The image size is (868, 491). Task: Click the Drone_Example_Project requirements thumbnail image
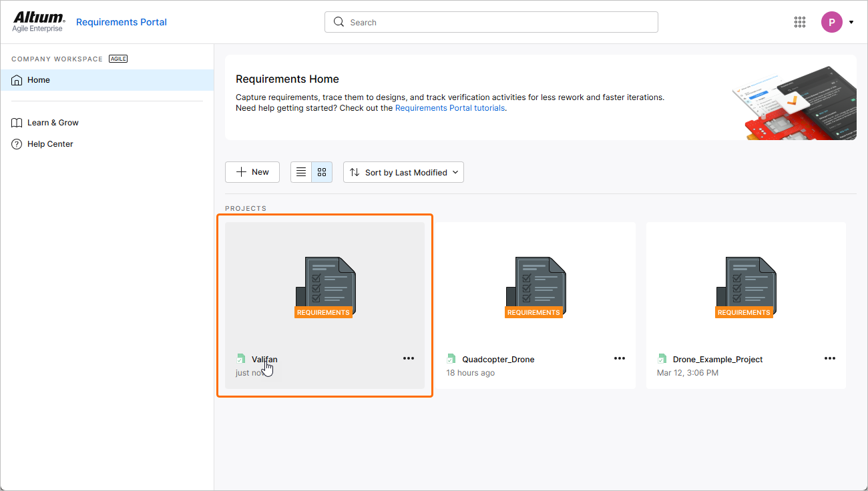745,286
